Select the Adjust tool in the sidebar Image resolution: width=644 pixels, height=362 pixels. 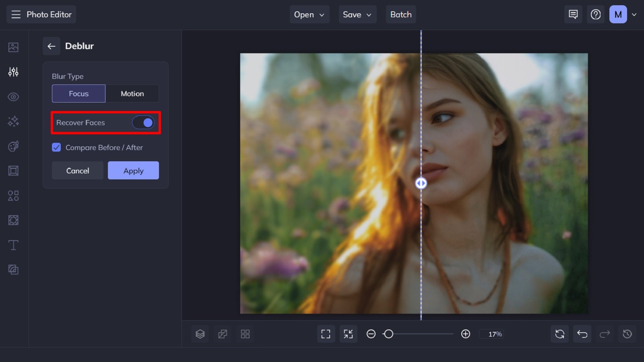pos(13,72)
